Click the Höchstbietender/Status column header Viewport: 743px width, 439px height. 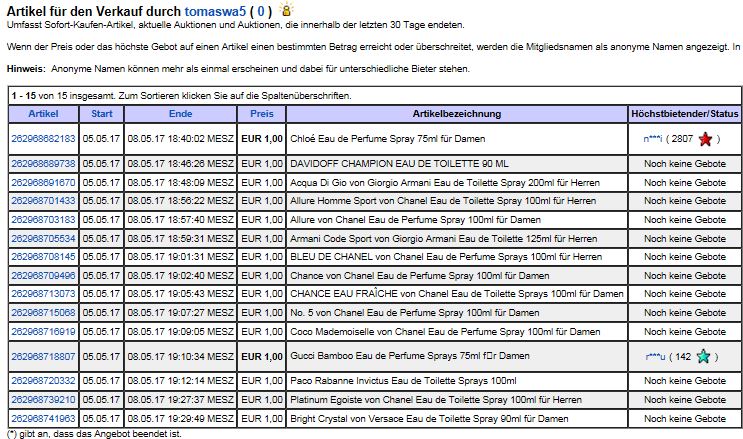point(685,114)
